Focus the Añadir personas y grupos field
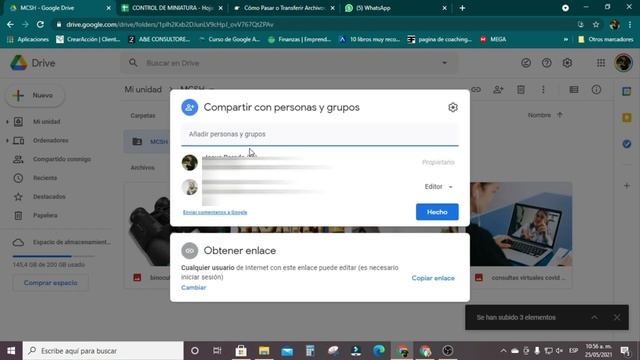This screenshot has height=360, width=640. tap(320, 134)
